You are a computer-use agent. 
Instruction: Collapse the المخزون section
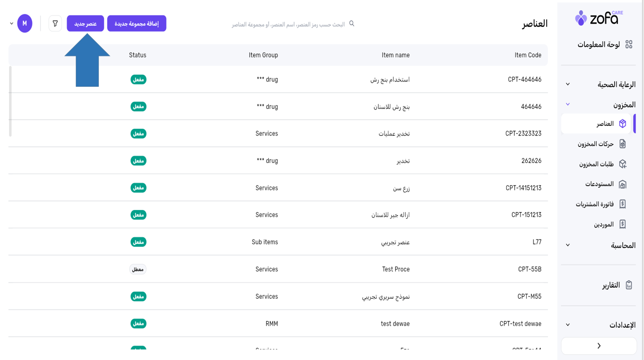(568, 105)
